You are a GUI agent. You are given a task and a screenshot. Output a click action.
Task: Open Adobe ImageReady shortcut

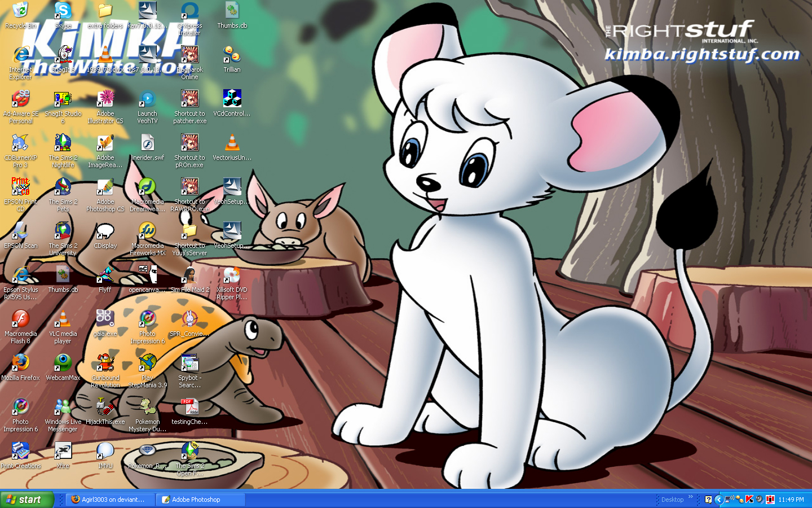click(x=105, y=151)
